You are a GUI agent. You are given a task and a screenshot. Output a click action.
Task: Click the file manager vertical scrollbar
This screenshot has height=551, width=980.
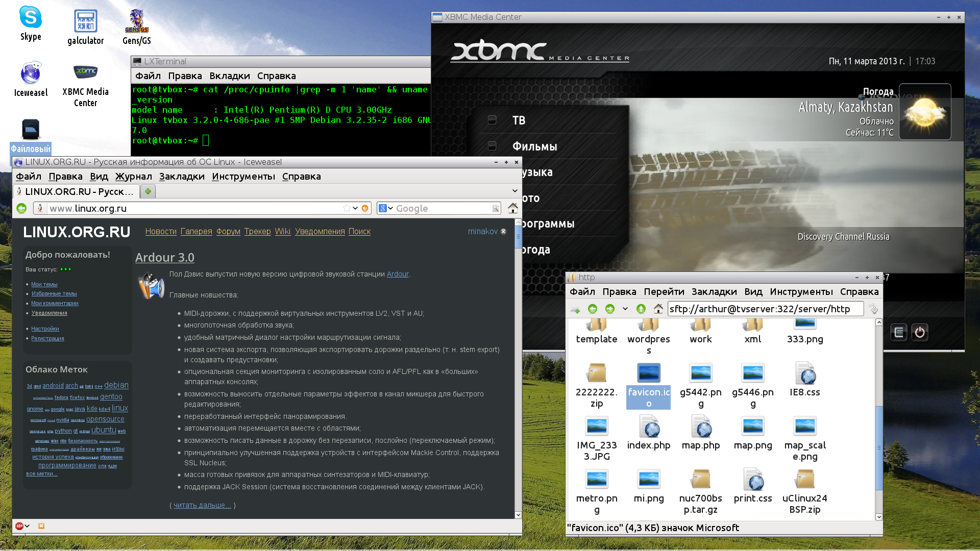click(x=879, y=419)
